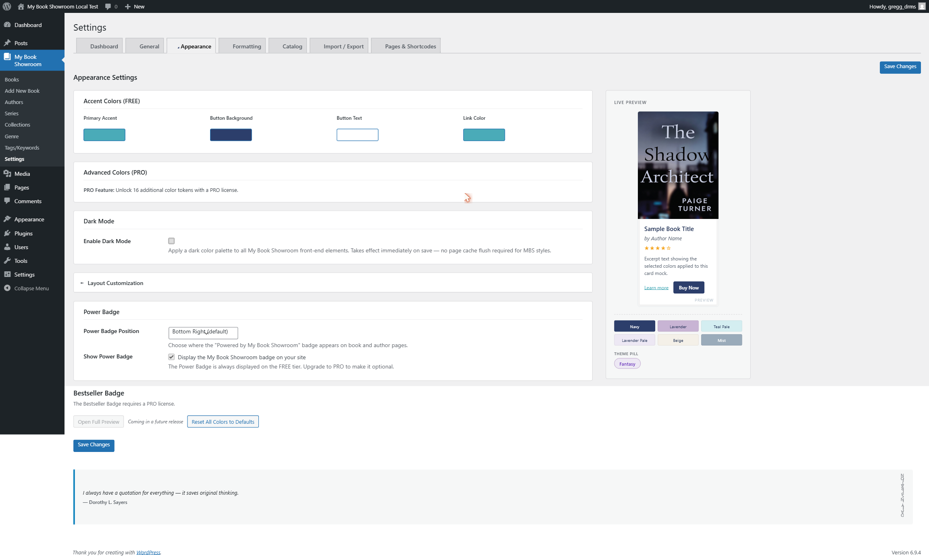Click the Comments speech bubble icon in sidebar
This screenshot has width=929, height=560.
click(x=7, y=201)
